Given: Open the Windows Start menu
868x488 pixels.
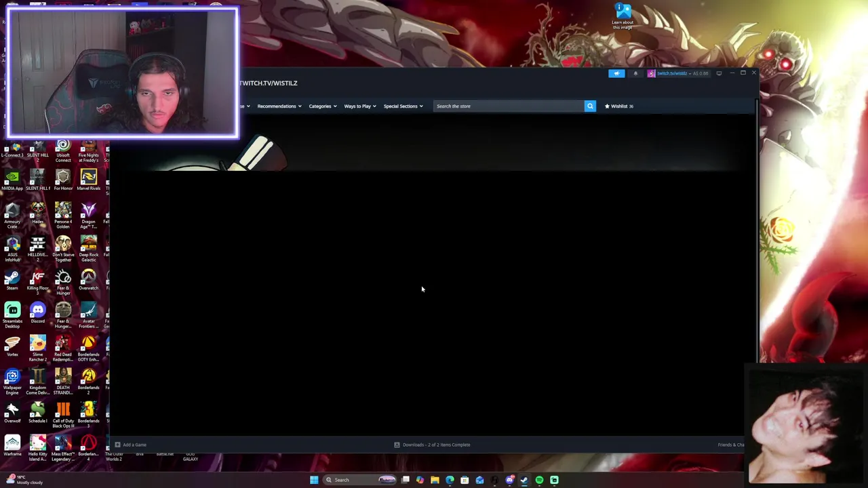Looking at the screenshot, I should click(x=314, y=480).
